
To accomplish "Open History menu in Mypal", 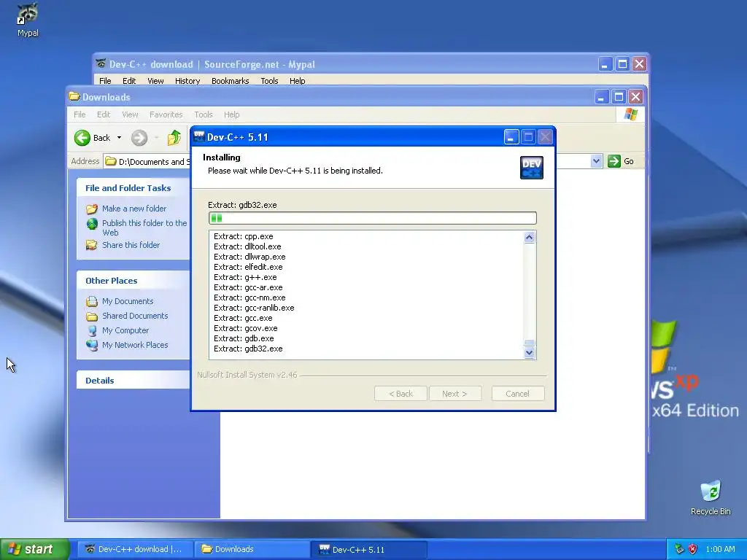I will pyautogui.click(x=187, y=81).
